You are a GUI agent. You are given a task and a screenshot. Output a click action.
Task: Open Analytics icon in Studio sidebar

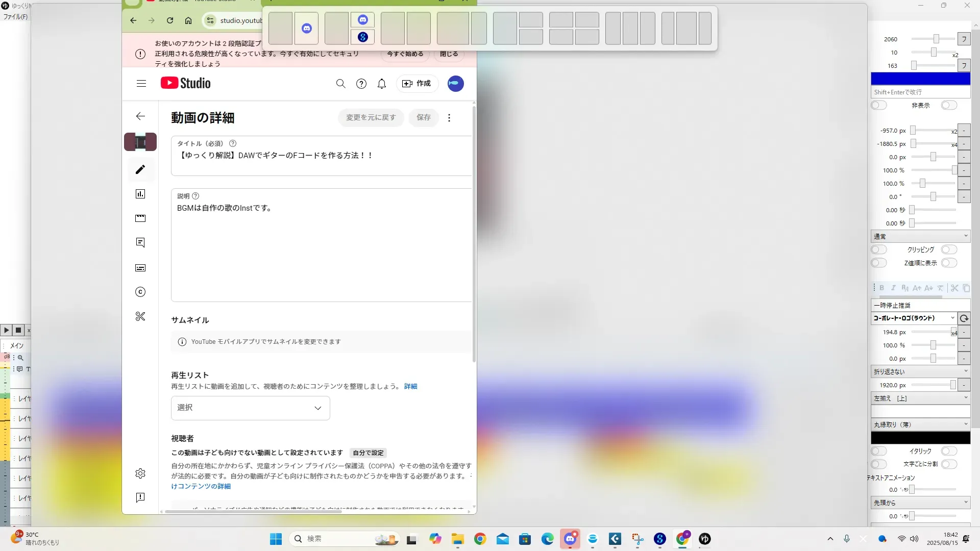pyautogui.click(x=140, y=194)
